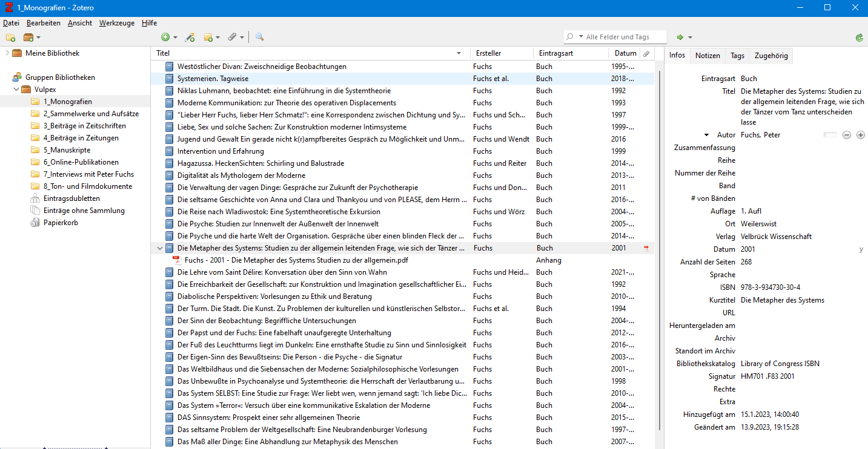Click the New Collection icon in toolbar
The width and height of the screenshot is (868, 449).
click(10, 38)
